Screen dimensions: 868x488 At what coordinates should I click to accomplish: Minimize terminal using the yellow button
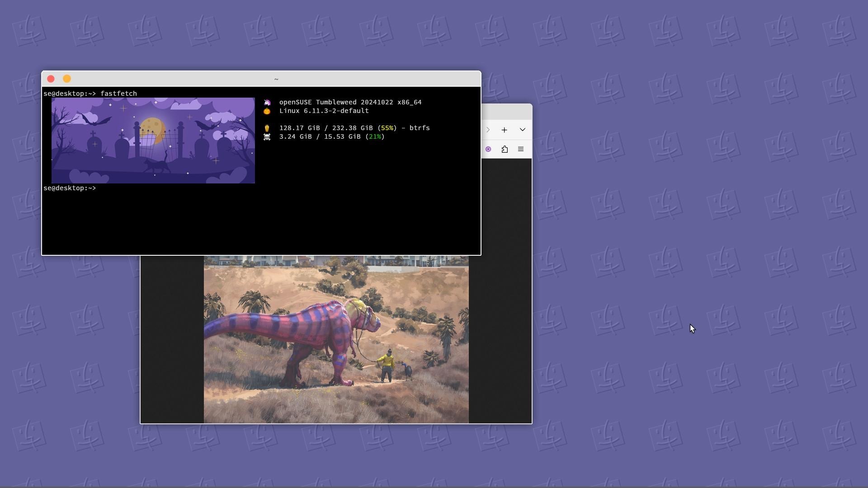(67, 79)
